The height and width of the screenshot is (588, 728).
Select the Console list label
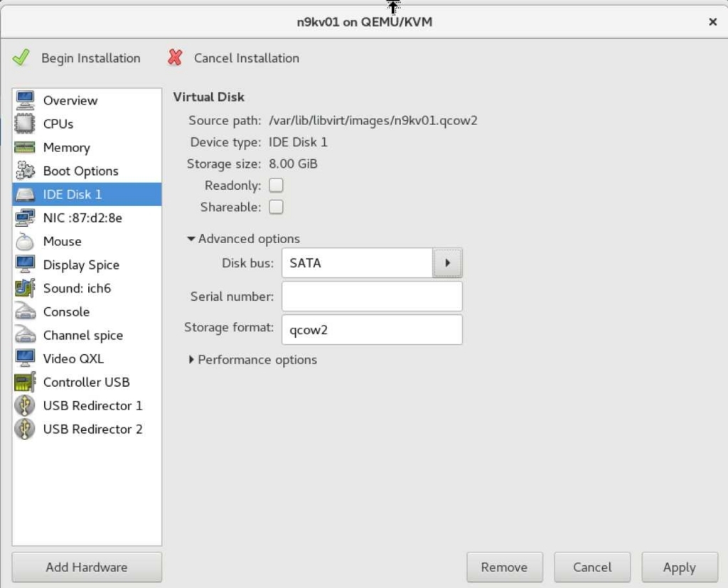[66, 311]
